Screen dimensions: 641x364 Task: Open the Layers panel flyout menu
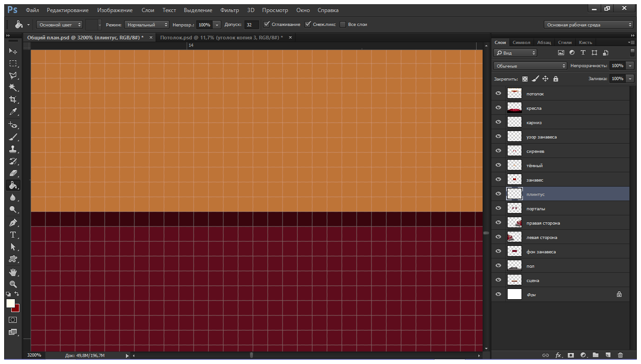tap(632, 42)
